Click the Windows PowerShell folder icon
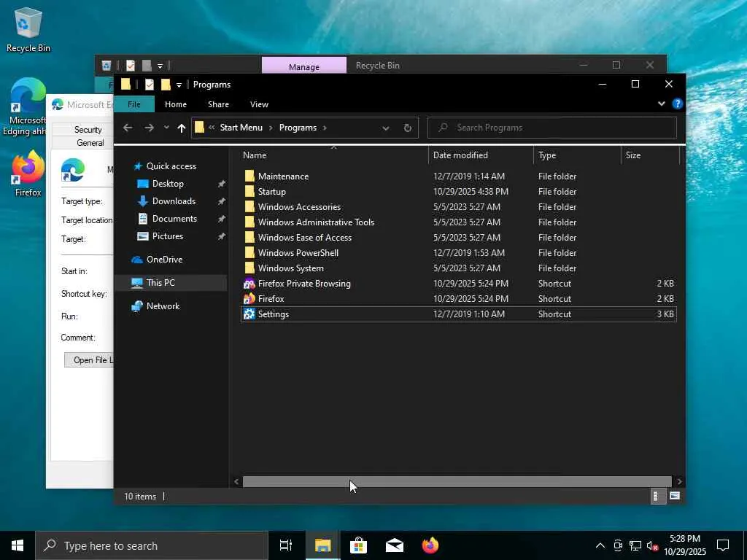The width and height of the screenshot is (747, 560). (x=249, y=253)
